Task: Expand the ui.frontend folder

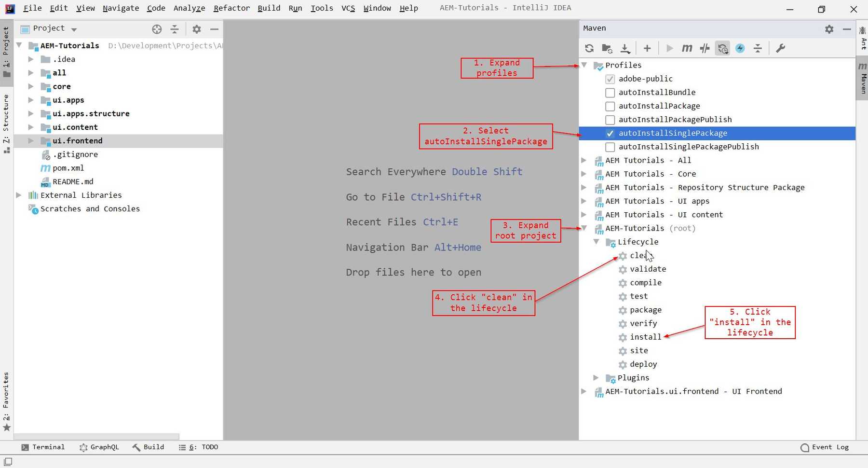Action: pos(31,140)
